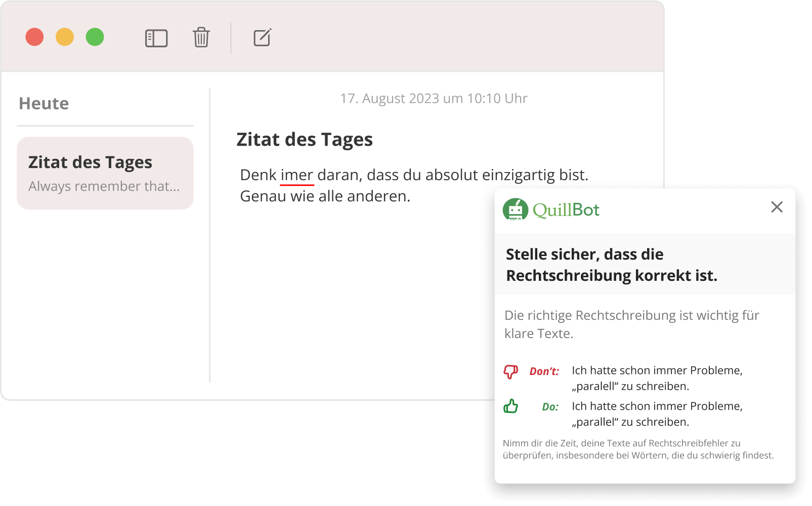
Task: Select the note Zitat des Tages in sidebar
Action: 105,173
